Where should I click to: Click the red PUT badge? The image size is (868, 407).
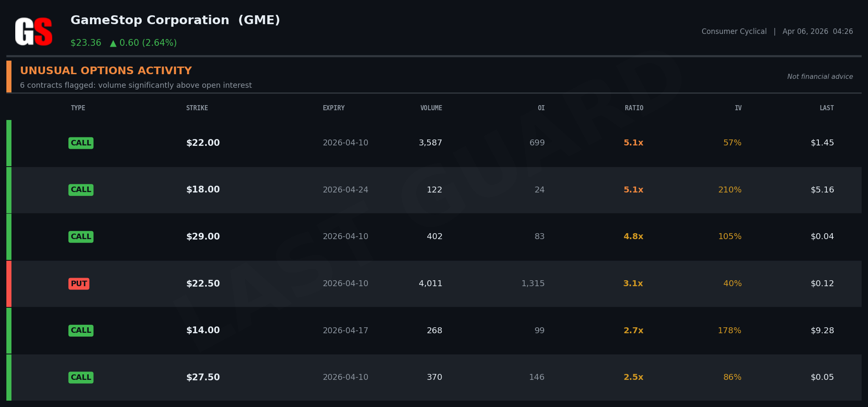79,284
